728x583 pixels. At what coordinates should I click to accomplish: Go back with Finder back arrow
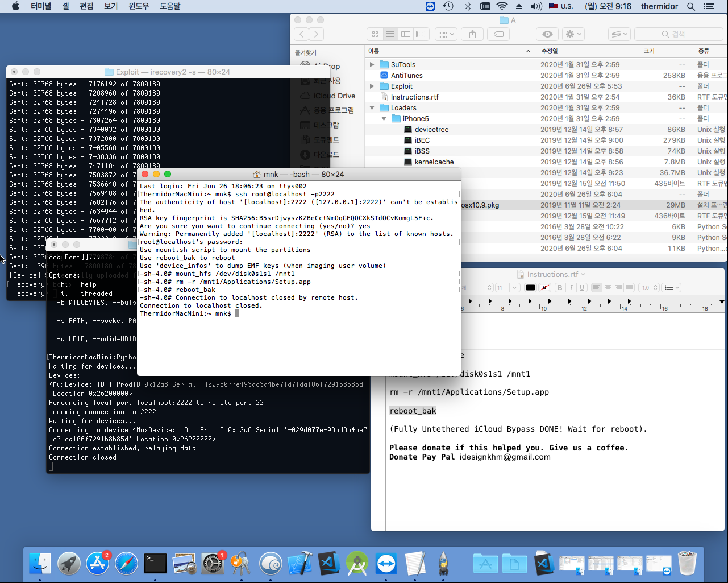[x=302, y=34]
